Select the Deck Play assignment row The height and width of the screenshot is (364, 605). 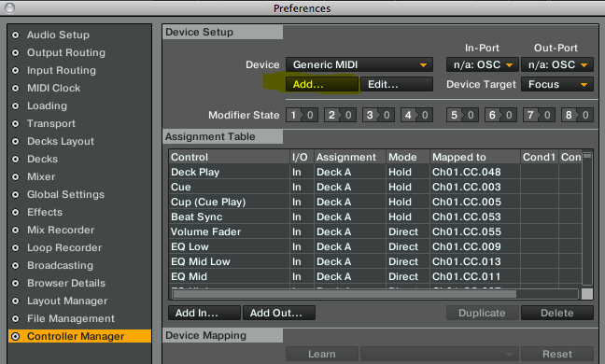(x=375, y=172)
